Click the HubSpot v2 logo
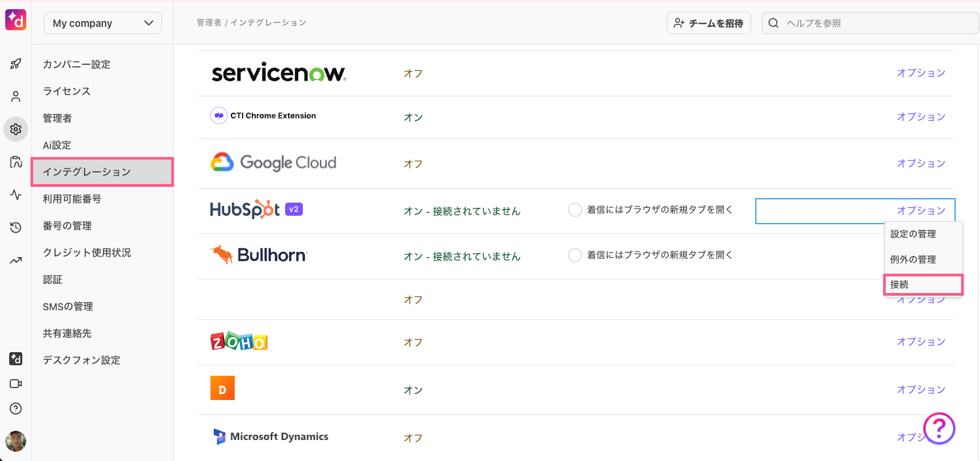 [256, 209]
